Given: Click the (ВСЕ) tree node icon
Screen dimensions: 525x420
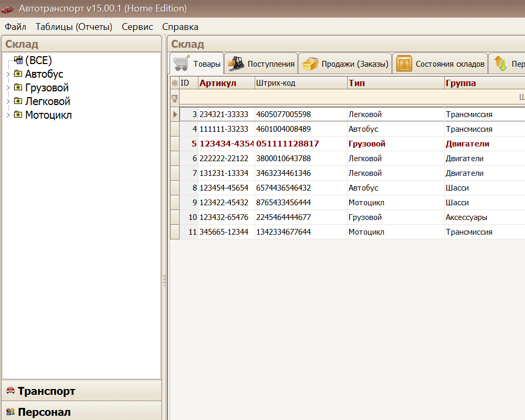Looking at the screenshot, I should pos(18,60).
